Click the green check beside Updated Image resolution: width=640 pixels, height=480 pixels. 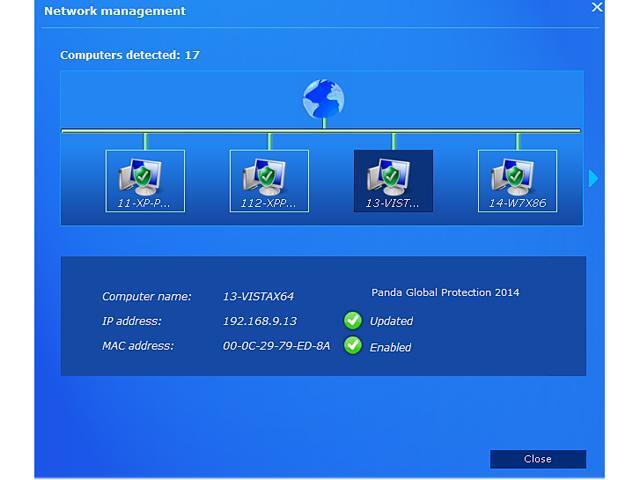coord(353,320)
